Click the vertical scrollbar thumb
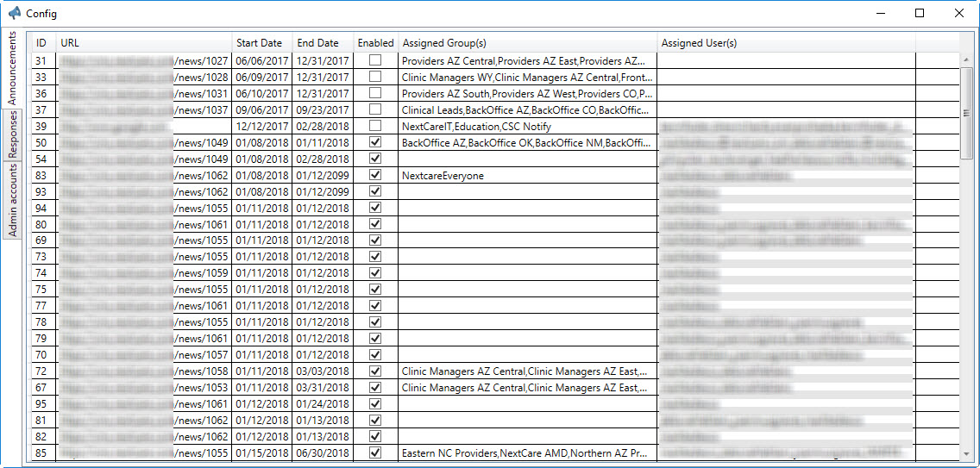980x468 pixels. pyautogui.click(x=967, y=112)
